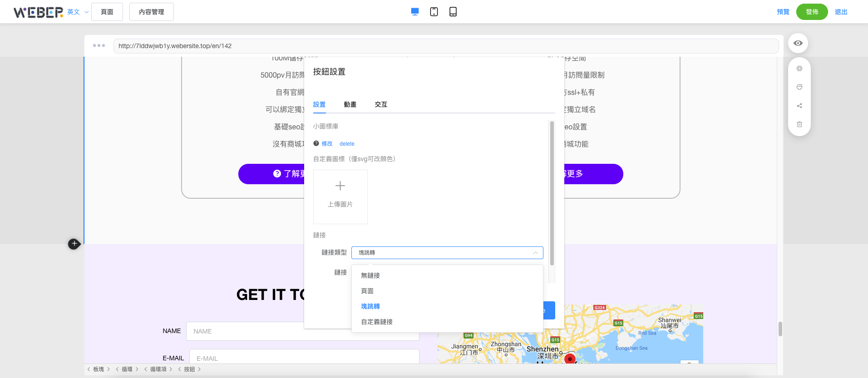Click the black plus add-block button
This screenshot has width=868, height=378.
tap(74, 244)
